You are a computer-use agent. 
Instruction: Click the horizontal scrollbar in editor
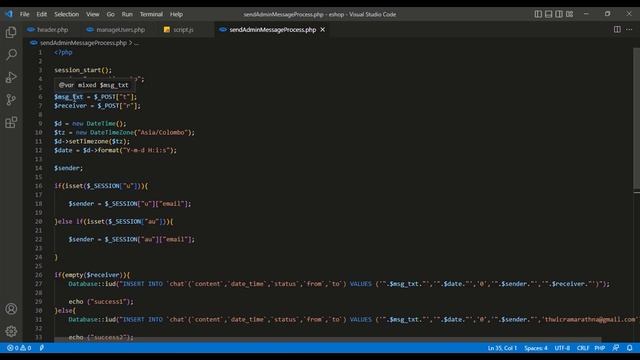coord(327,339)
